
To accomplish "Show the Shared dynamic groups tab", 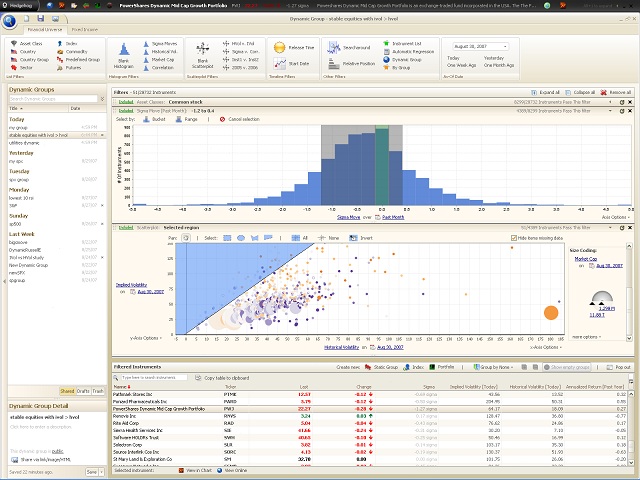I will coord(67,391).
